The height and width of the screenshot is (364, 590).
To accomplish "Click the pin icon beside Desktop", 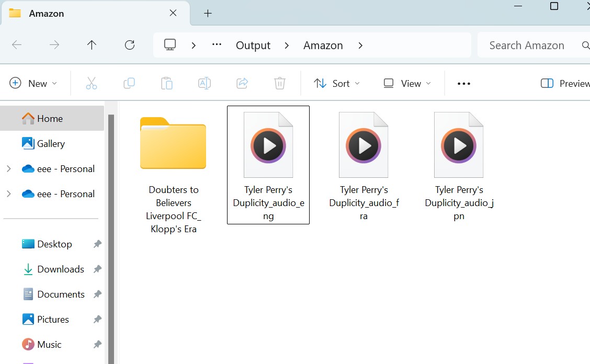I will 97,244.
